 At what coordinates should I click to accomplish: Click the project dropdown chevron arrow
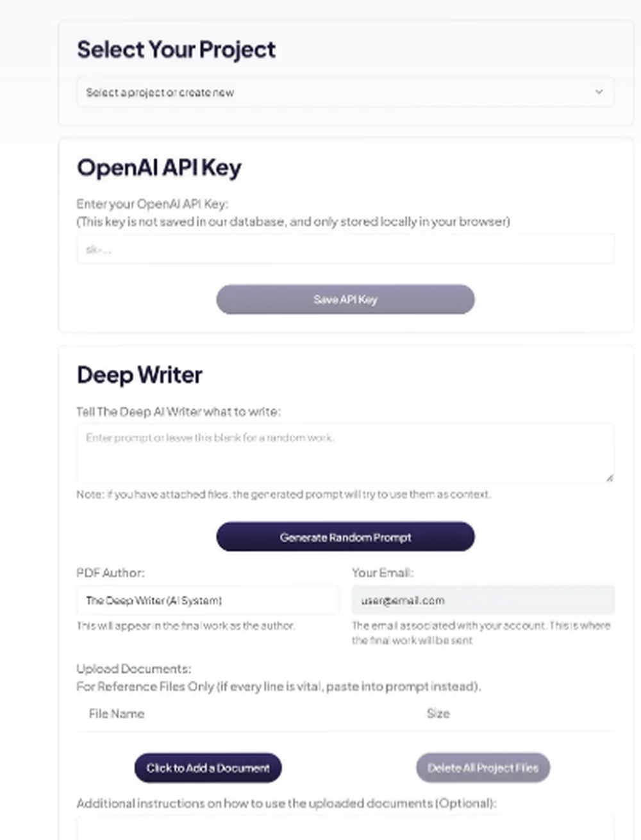click(x=599, y=92)
